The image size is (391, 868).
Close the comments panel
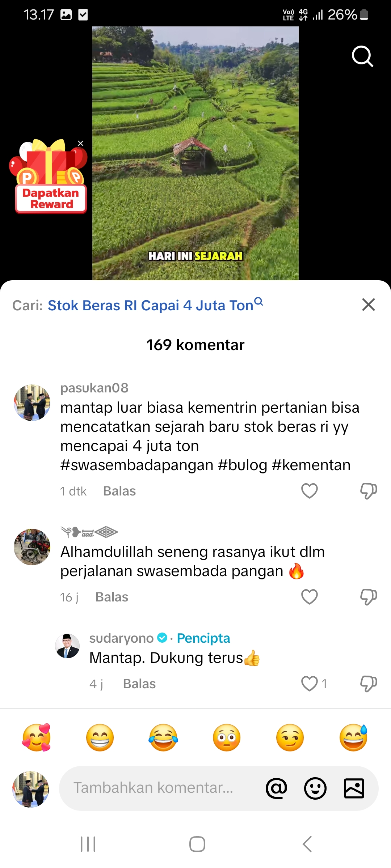tap(369, 305)
